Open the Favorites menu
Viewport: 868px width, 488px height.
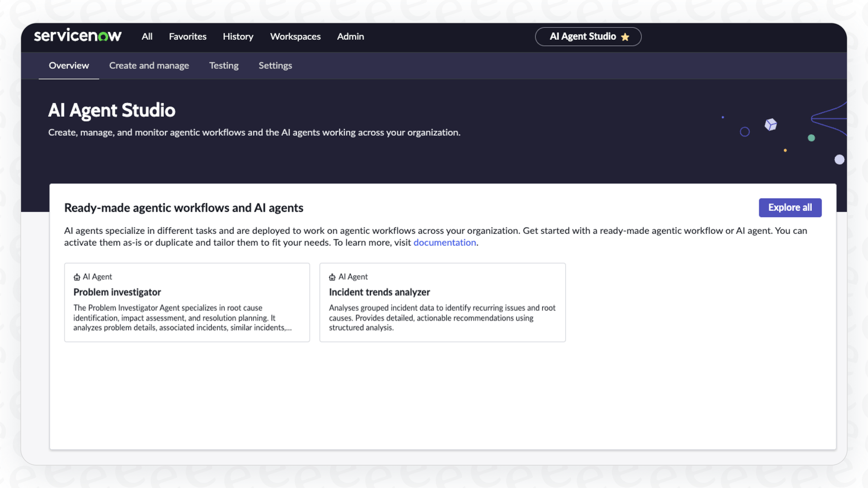coord(187,37)
